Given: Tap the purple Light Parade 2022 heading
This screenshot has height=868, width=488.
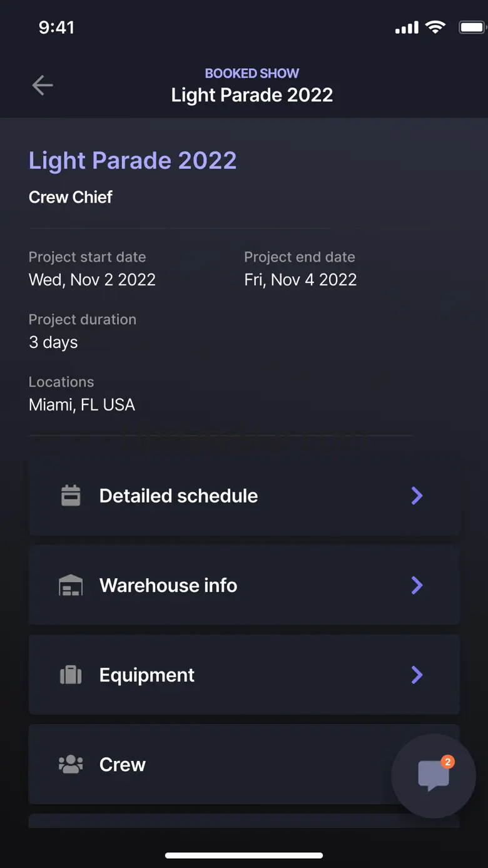Looking at the screenshot, I should pos(133,161).
